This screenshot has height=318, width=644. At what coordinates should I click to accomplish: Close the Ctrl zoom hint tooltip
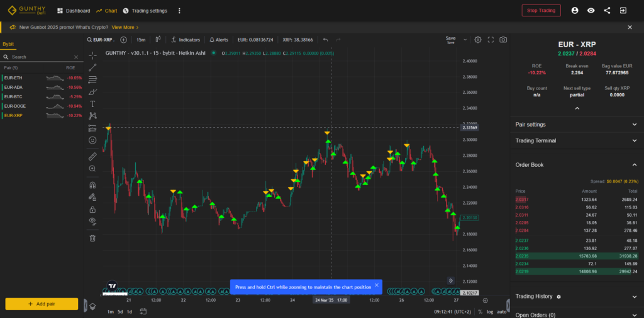[x=377, y=285]
